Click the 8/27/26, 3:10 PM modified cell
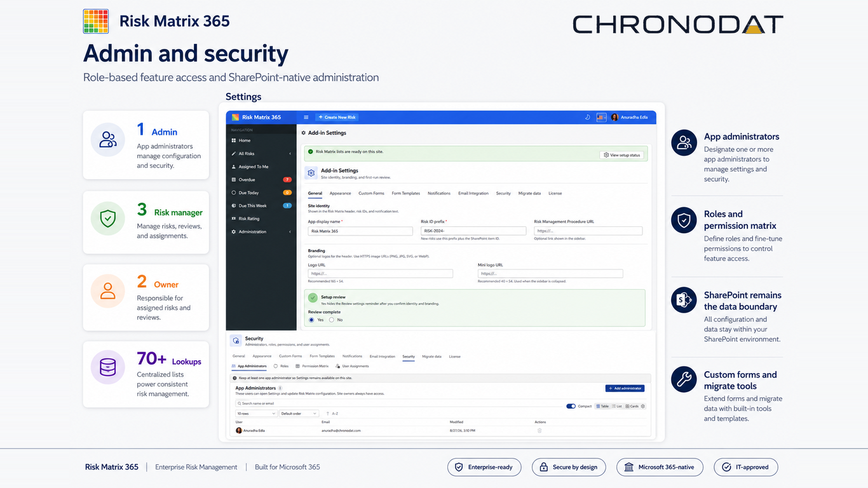This screenshot has width=868, height=488. point(461,431)
